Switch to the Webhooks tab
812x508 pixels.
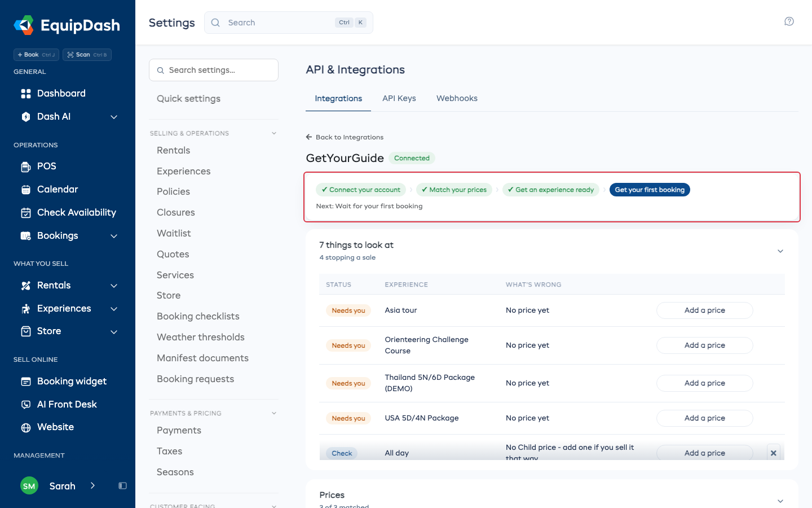(x=457, y=98)
